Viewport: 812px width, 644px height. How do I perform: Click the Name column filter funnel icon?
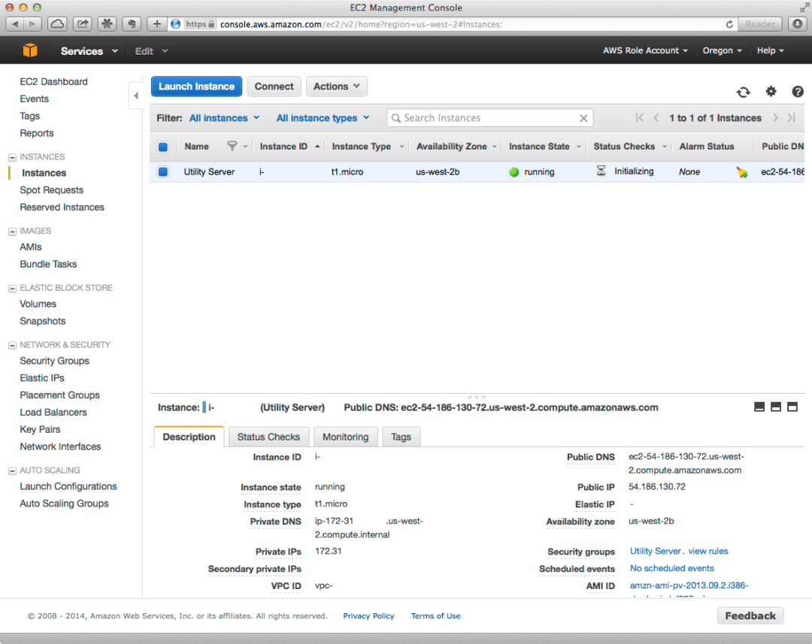(x=232, y=147)
